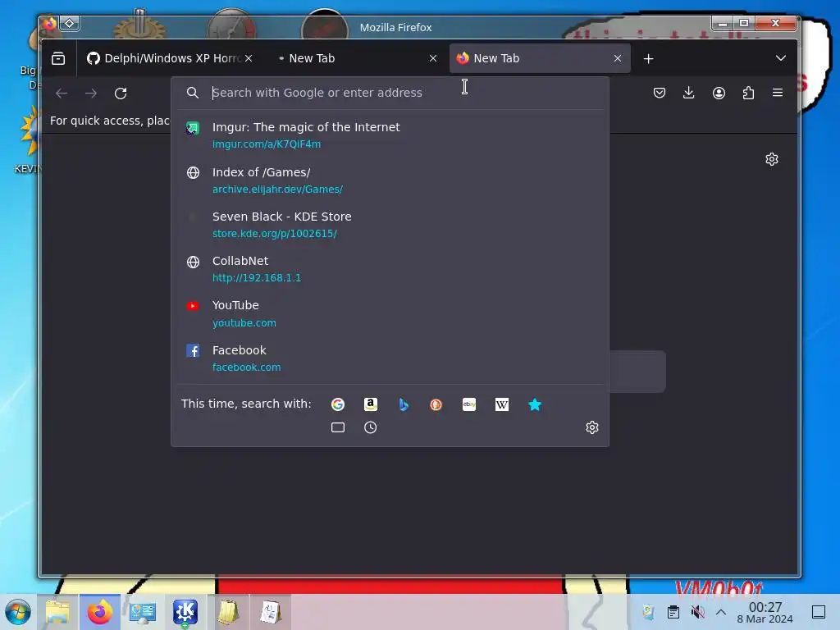Expand hidden system tray icons

click(x=721, y=612)
